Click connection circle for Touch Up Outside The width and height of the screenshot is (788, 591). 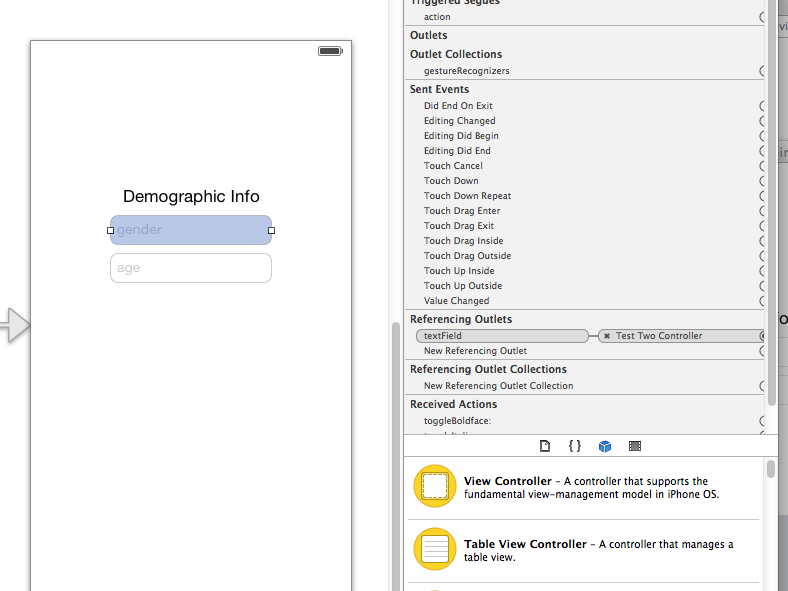762,286
